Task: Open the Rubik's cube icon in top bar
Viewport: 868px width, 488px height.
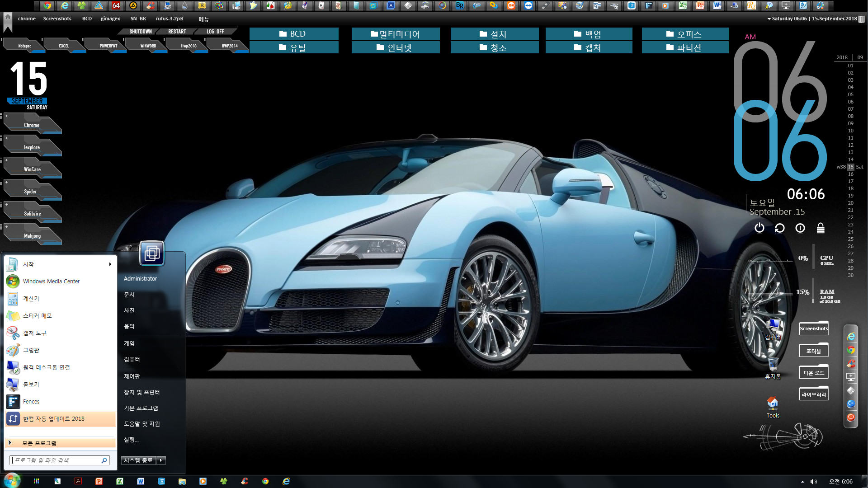Action: click(x=219, y=6)
